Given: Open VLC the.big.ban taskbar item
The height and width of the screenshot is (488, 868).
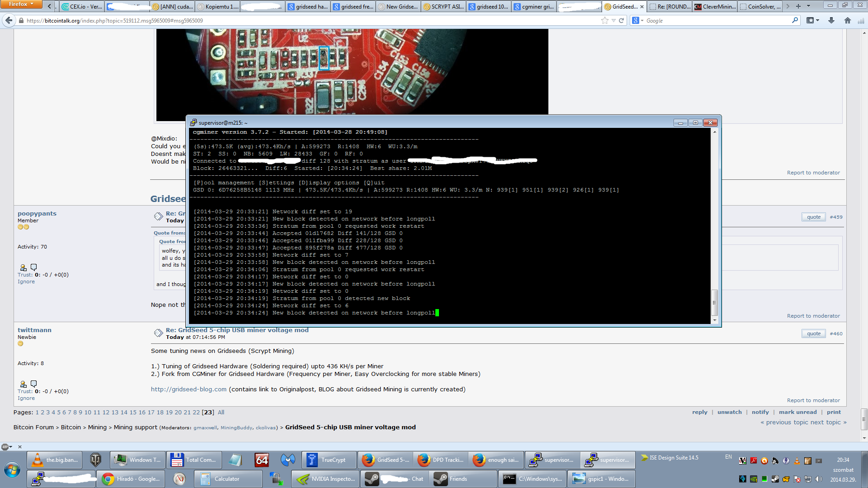Looking at the screenshot, I should coord(55,460).
